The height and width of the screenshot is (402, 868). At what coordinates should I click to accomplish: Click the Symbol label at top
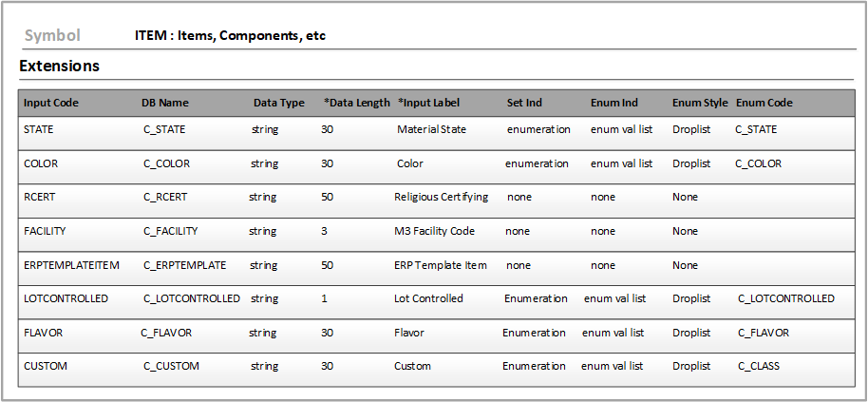[52, 36]
